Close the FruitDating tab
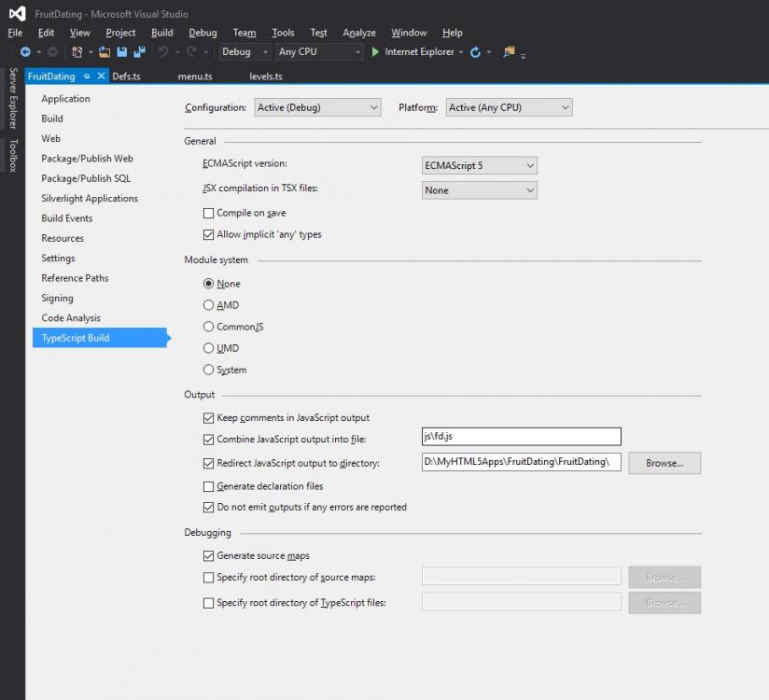The image size is (769, 700). tap(101, 76)
